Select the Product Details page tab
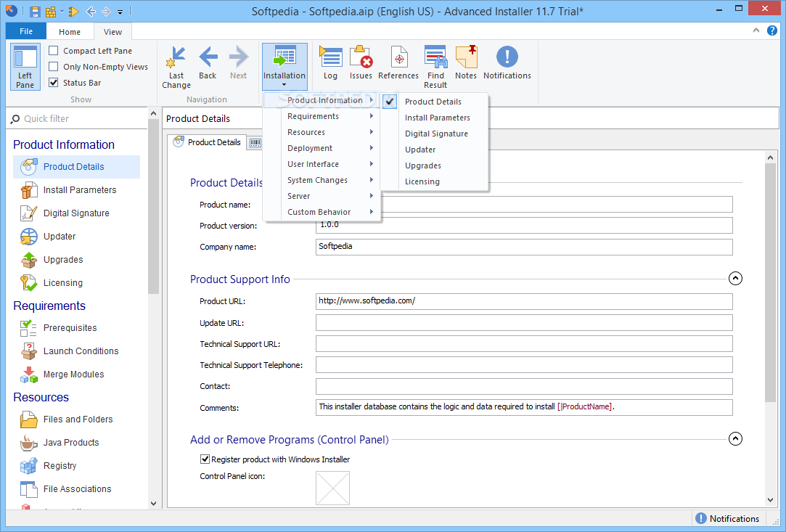 point(207,142)
